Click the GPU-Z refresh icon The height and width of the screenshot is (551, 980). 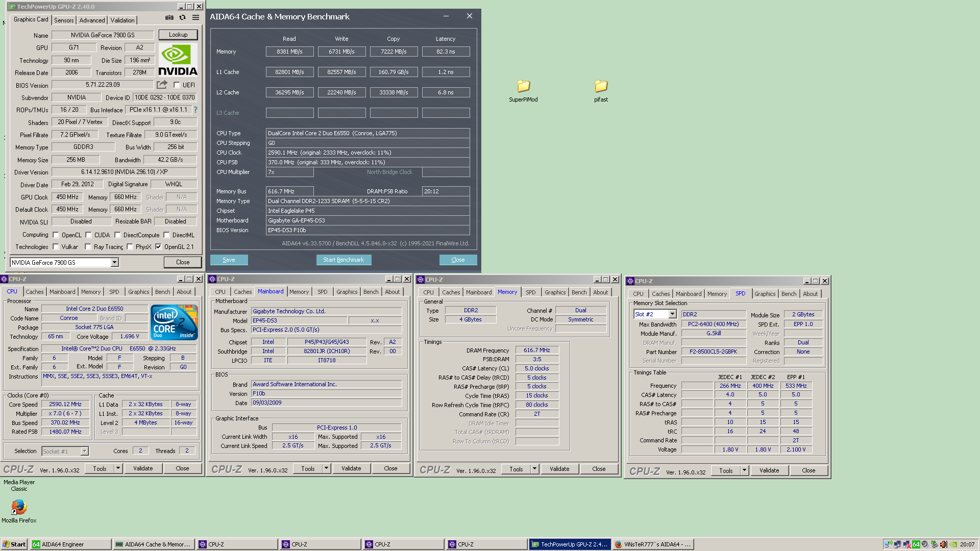pyautogui.click(x=182, y=18)
